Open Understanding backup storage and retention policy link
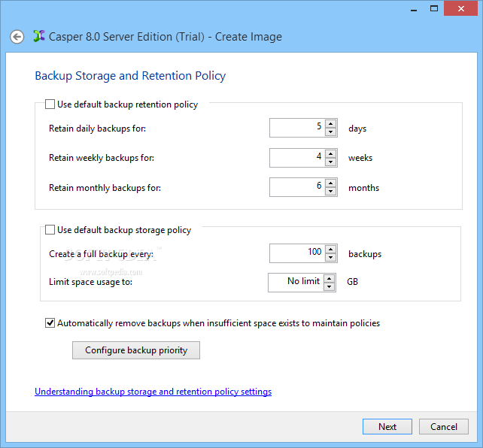This screenshot has height=448, width=483. pyautogui.click(x=153, y=392)
